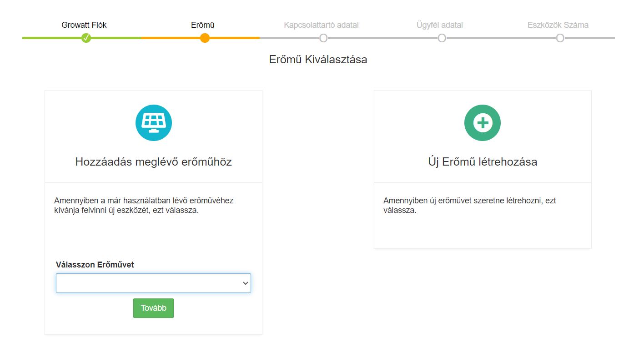Click the green plus circle icon
The width and height of the screenshot is (644, 348).
pyautogui.click(x=482, y=123)
